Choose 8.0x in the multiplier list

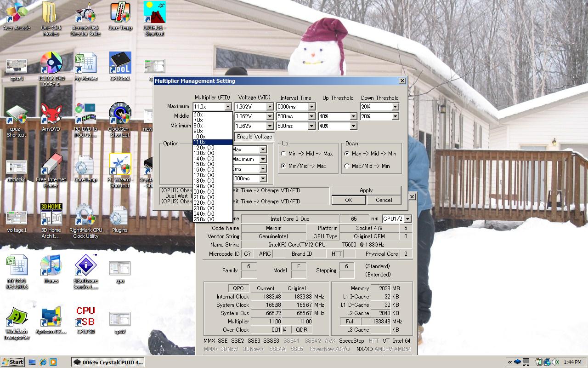(x=213, y=126)
